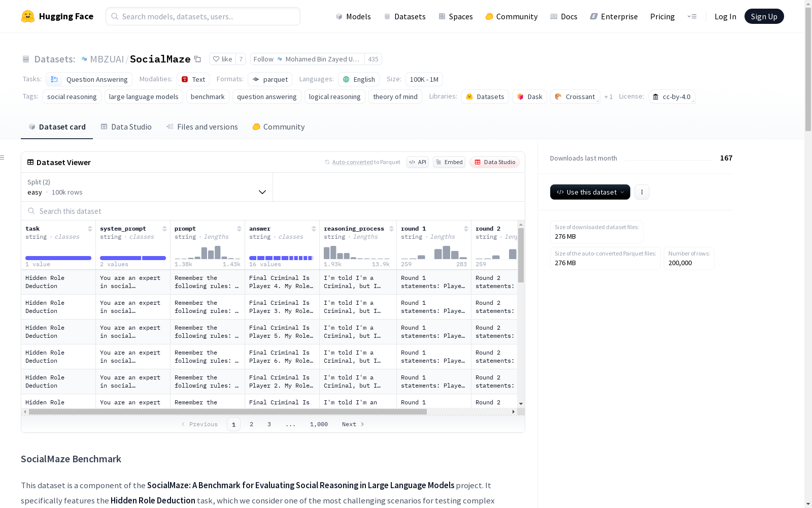Open the left-edge table of contents icon
Viewport: 812px width, 508px height.
click(2, 157)
